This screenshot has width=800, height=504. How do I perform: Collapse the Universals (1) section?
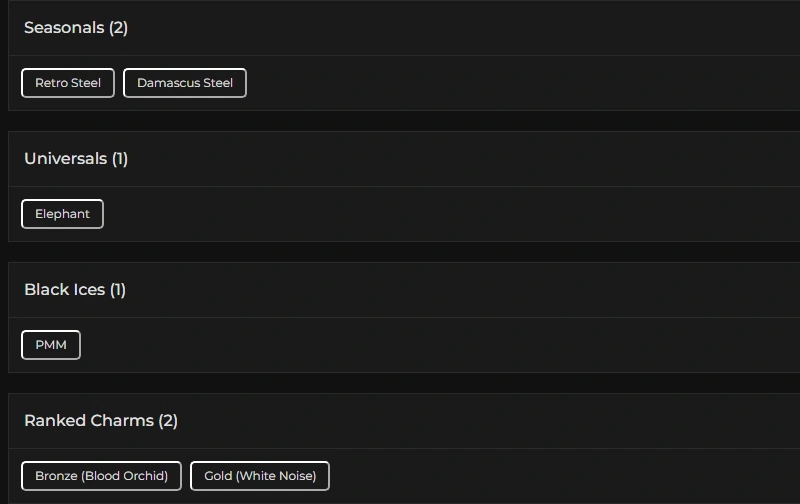point(400,159)
